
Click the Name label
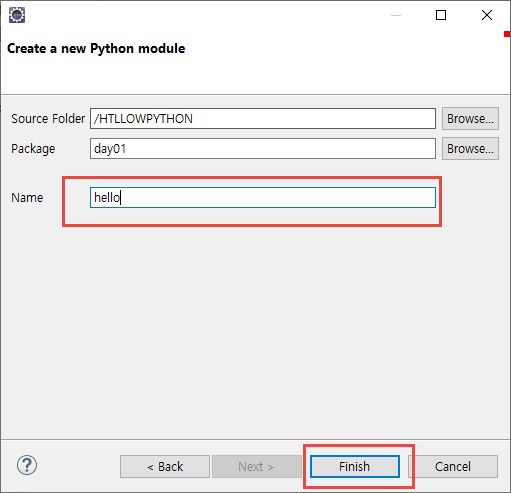click(27, 198)
